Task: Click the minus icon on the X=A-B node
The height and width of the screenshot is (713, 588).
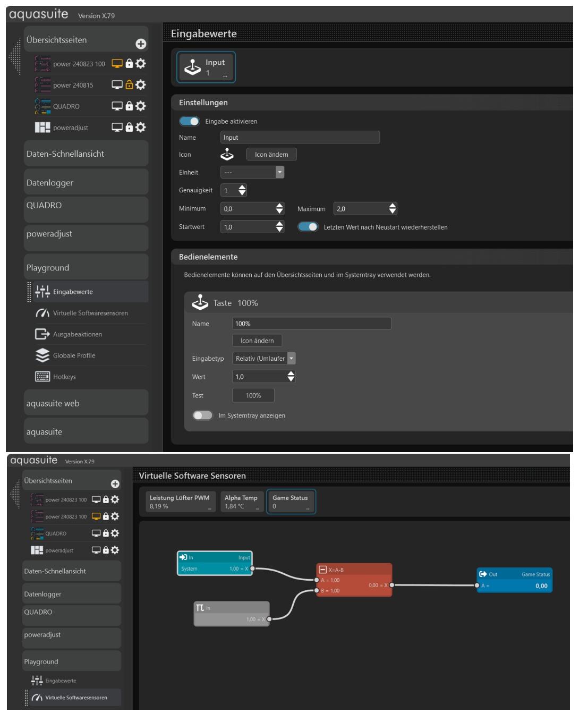Action: click(322, 570)
